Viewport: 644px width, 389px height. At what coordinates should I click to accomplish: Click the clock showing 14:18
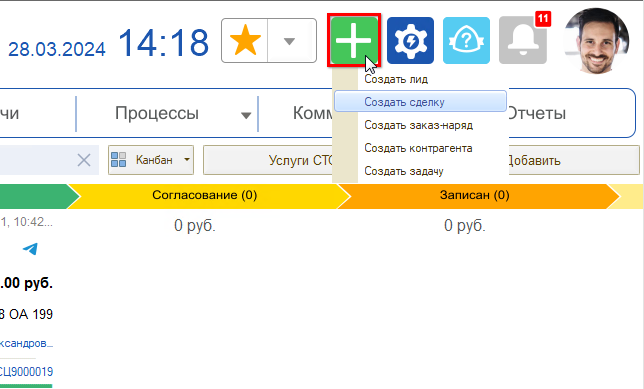[x=163, y=42]
